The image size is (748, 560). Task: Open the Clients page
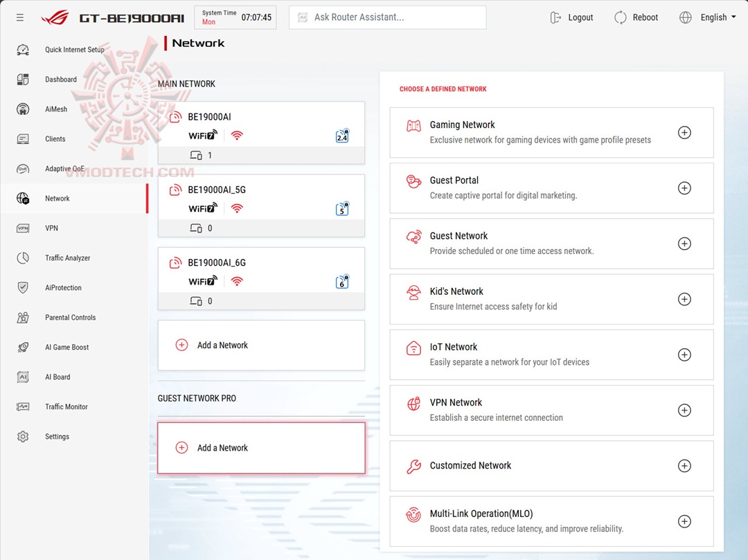(55, 139)
